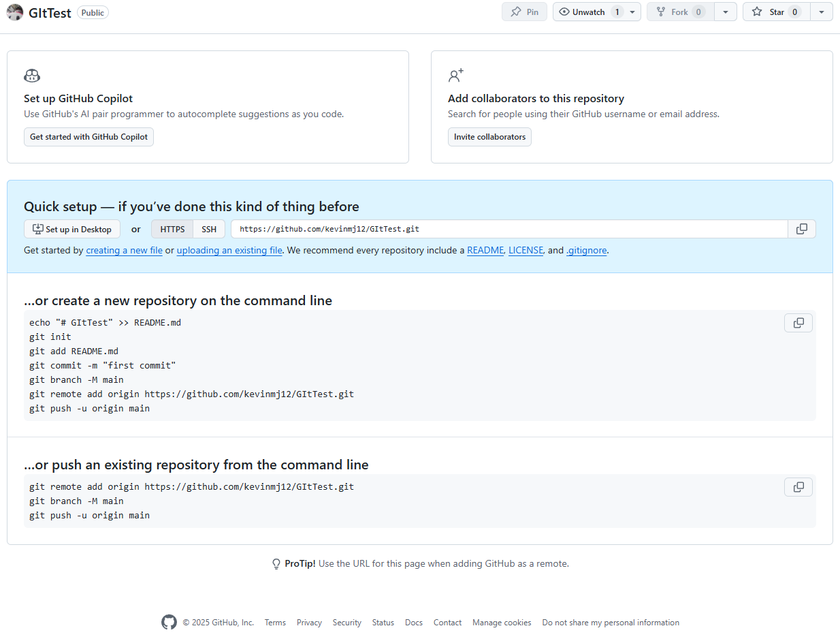Click the '...or push an existing repository' heading
Screen dimensions: 840x641
[196, 465]
